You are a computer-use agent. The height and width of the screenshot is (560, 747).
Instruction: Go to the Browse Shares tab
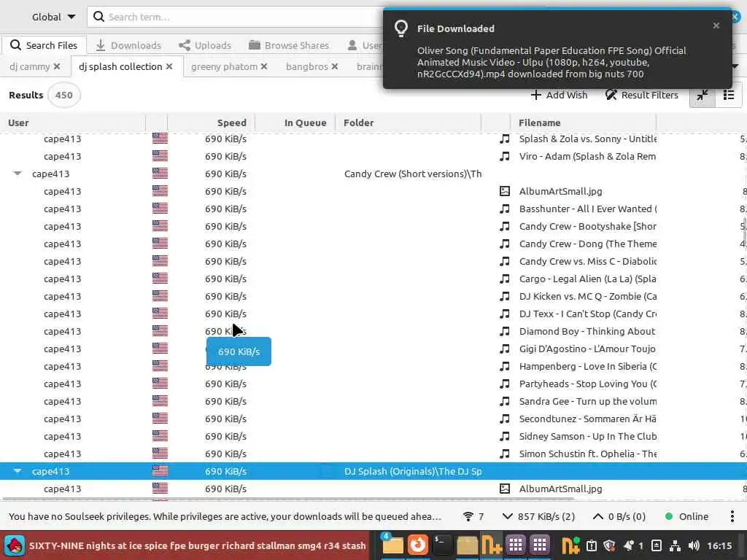tap(289, 45)
